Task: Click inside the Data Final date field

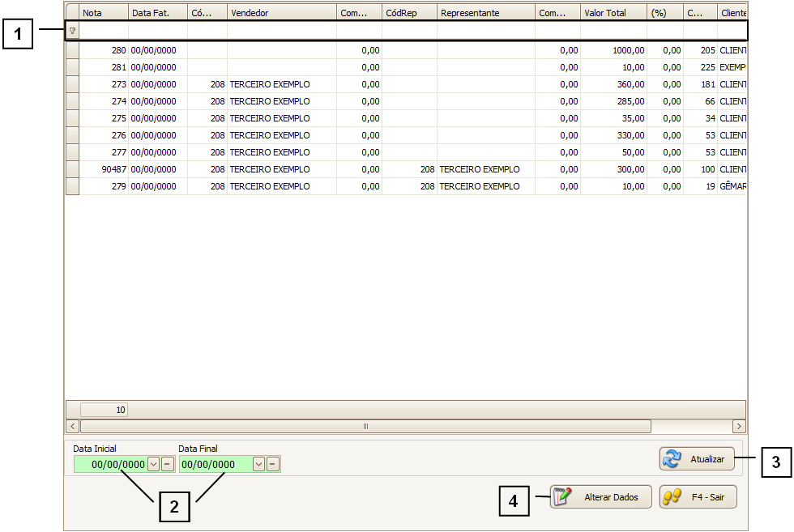Action: click(x=215, y=464)
